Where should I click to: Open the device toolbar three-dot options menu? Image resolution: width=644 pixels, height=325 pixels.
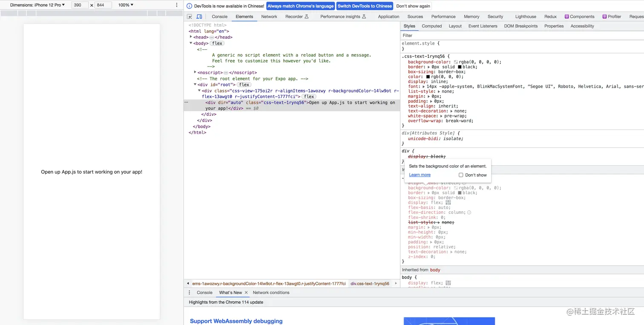click(x=177, y=5)
